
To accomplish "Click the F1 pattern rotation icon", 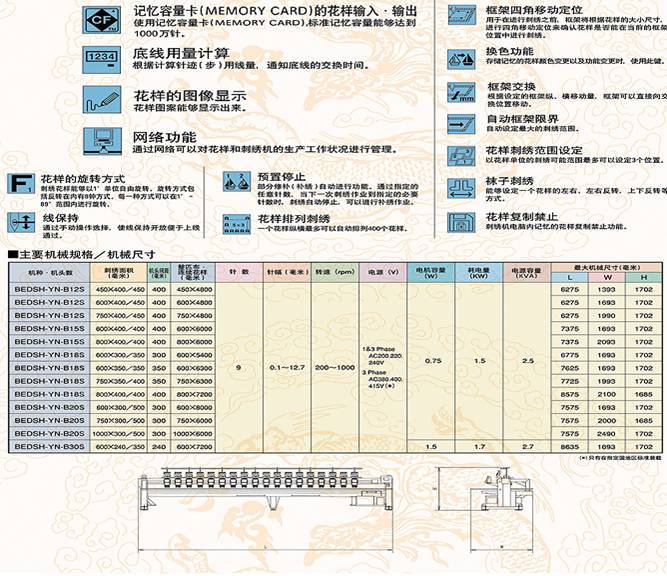I will [x=19, y=184].
